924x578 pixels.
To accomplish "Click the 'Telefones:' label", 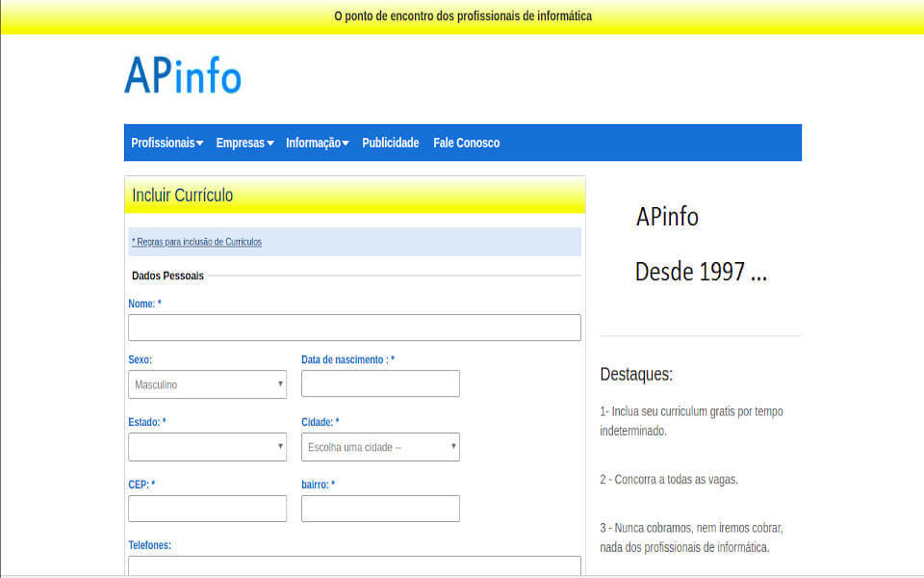I will click(x=150, y=545).
